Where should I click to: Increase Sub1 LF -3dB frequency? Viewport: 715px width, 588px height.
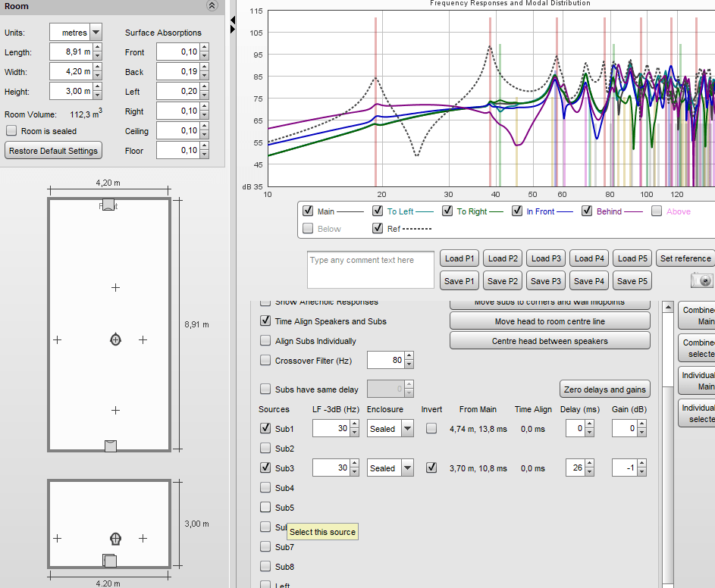click(x=354, y=424)
